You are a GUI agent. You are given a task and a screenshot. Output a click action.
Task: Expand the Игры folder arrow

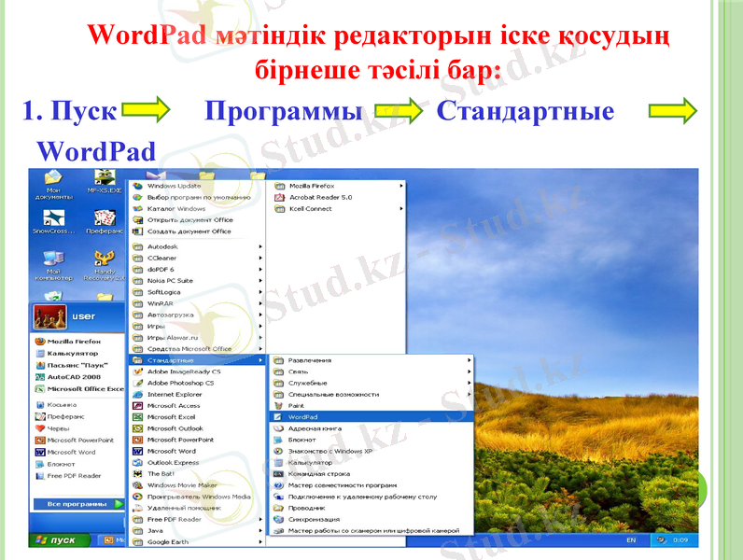point(260,326)
